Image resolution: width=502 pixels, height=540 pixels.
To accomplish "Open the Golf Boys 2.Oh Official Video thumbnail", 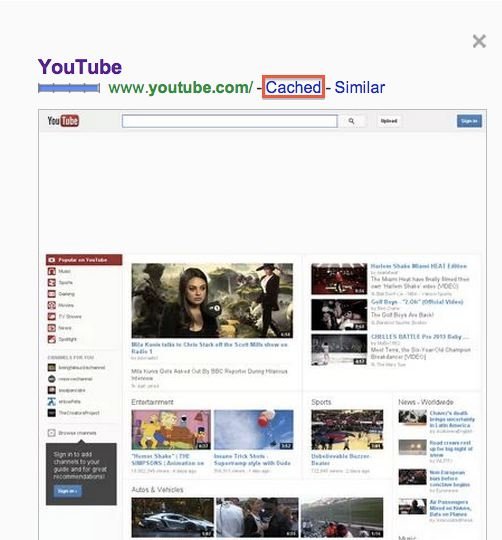I will [339, 315].
